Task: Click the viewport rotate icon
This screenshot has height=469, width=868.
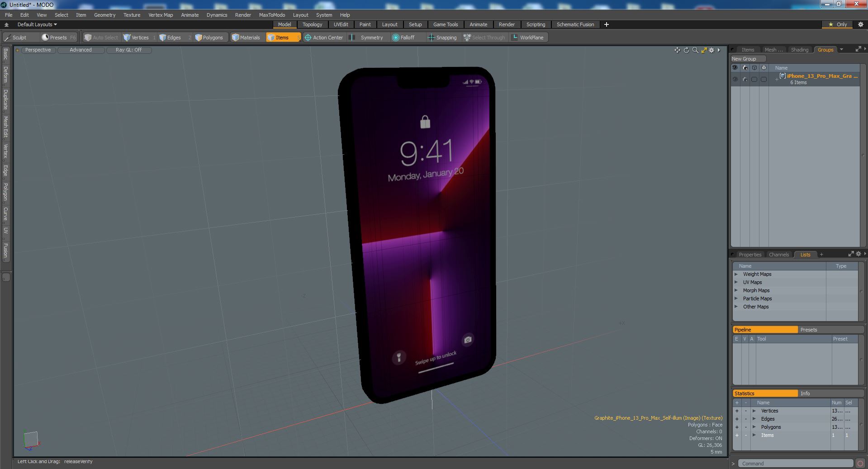Action: tap(686, 50)
